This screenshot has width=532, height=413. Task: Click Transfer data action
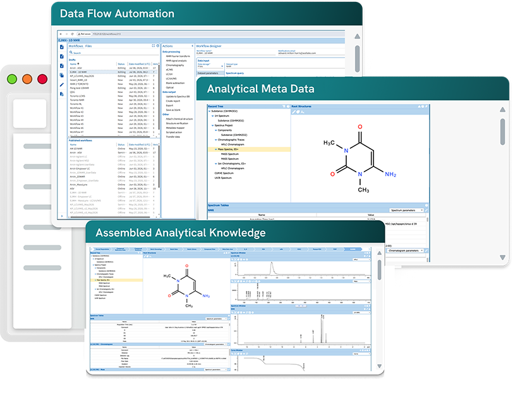172,137
